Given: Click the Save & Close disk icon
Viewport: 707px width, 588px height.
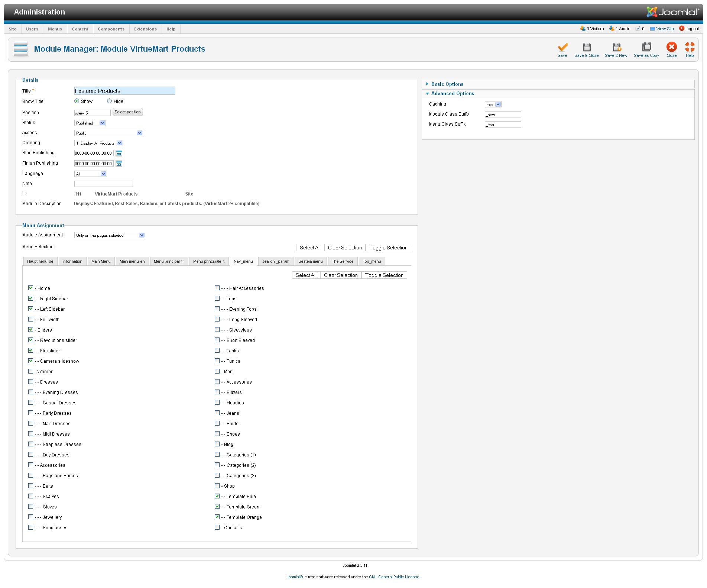Looking at the screenshot, I should pyautogui.click(x=586, y=47).
